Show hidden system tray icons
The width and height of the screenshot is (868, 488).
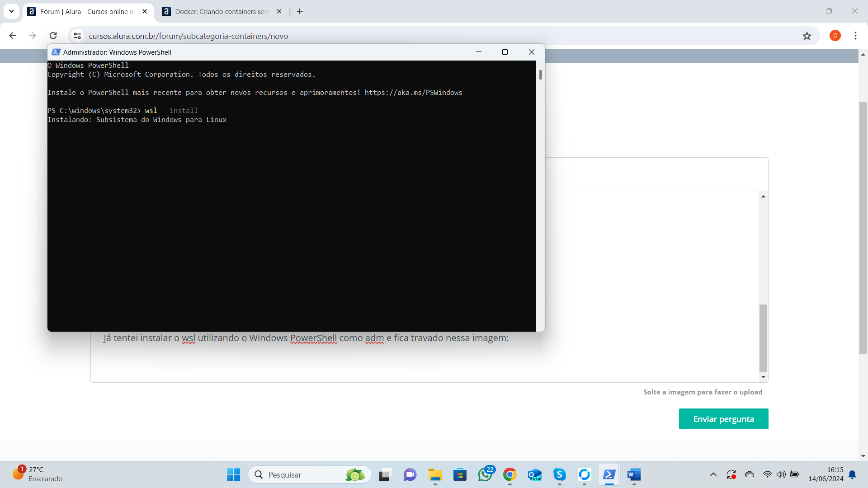[713, 474]
